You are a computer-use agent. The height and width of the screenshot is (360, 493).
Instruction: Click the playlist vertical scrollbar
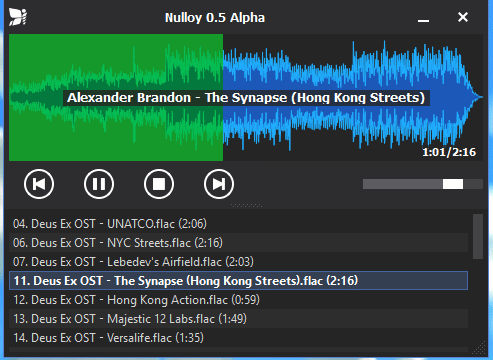pyautogui.click(x=478, y=236)
